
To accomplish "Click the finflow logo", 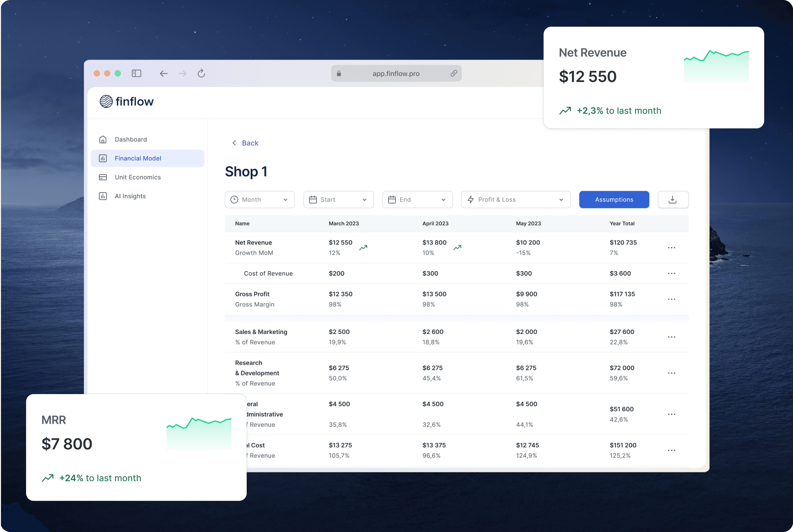I will [127, 101].
